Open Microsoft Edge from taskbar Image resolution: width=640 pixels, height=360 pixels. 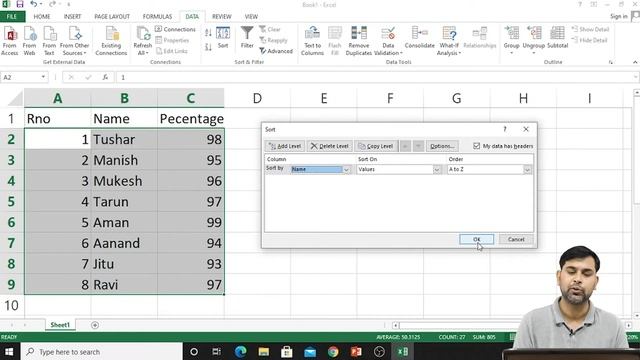240,351
